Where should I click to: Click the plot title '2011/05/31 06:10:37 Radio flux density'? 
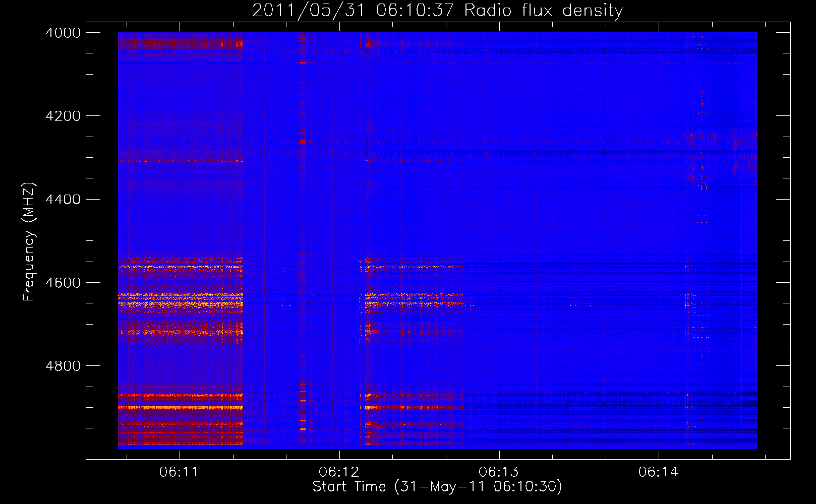437,10
